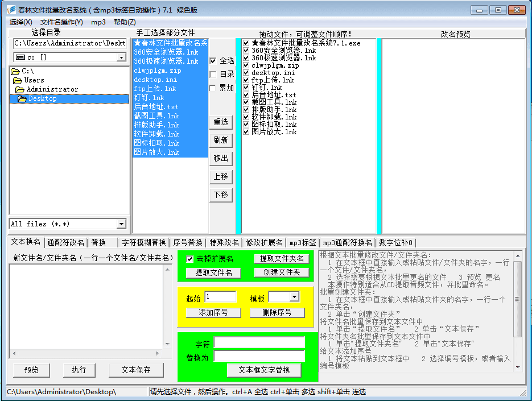Click the new filenames text area
This screenshot has height=401, width=532.
[87, 307]
